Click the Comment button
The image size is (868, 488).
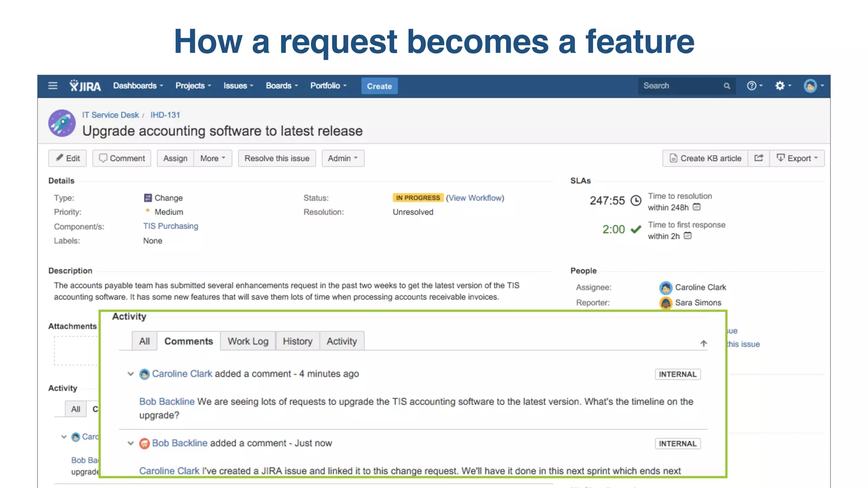[x=122, y=158]
